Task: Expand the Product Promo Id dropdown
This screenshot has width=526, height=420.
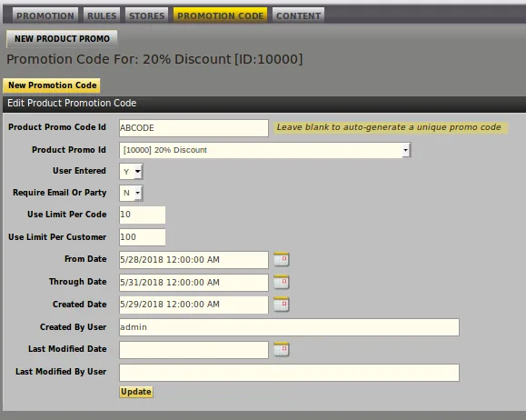Action: (265, 150)
